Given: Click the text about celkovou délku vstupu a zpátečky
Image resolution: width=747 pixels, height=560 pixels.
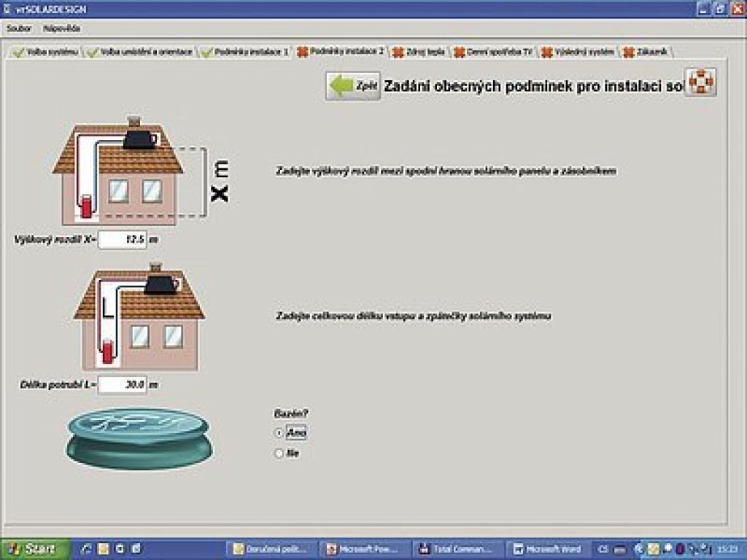Looking at the screenshot, I should pyautogui.click(x=413, y=316).
